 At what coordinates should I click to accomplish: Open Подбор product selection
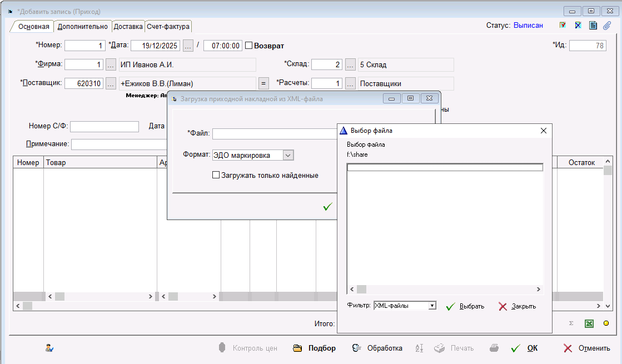click(x=315, y=348)
